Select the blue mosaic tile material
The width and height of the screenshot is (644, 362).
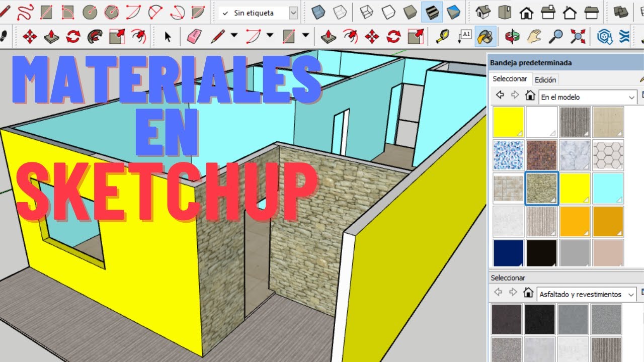(x=509, y=155)
